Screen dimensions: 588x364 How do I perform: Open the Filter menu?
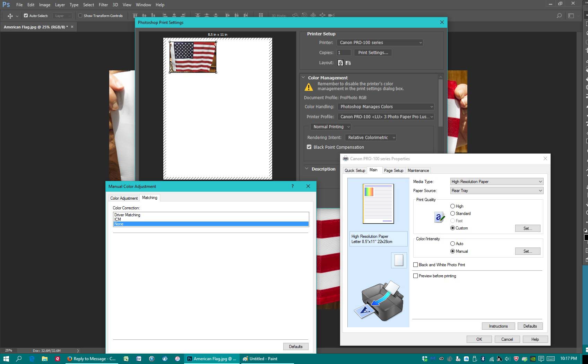pos(103,5)
